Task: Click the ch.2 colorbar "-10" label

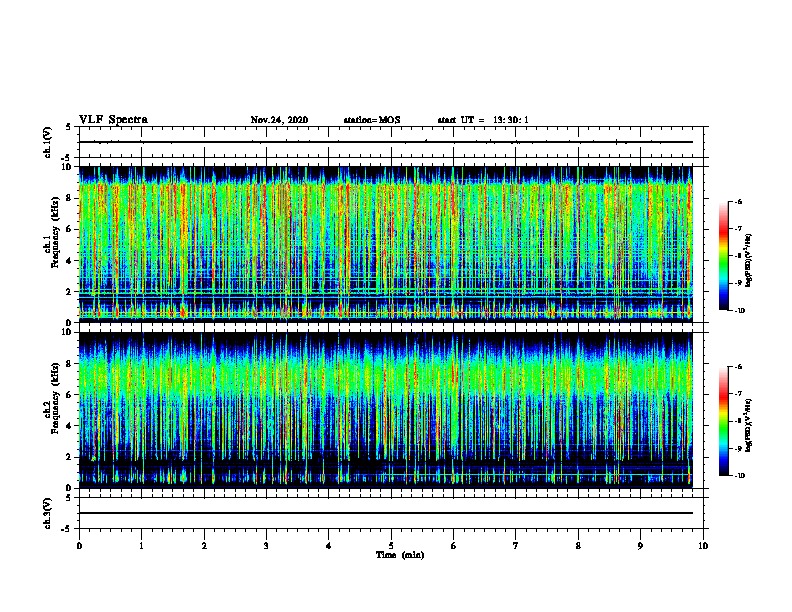Action: 739,476
